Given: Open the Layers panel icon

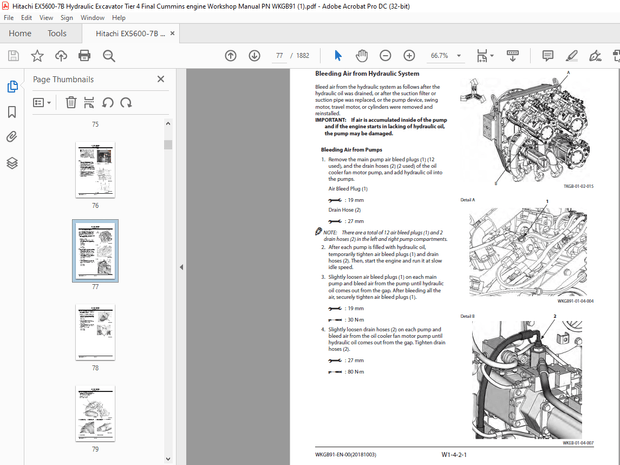Looking at the screenshot, I should tap(12, 163).
